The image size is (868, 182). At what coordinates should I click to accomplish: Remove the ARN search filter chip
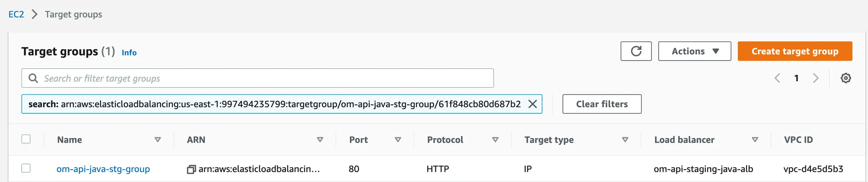pos(532,104)
